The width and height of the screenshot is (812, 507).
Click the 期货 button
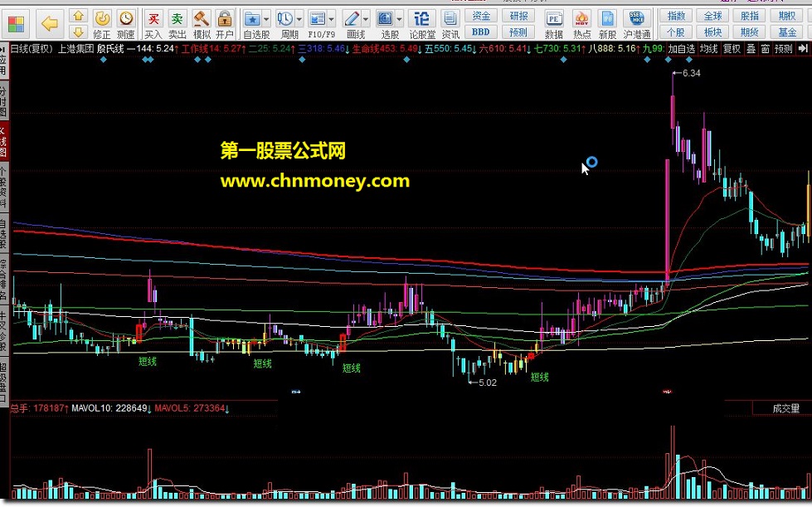tap(749, 32)
